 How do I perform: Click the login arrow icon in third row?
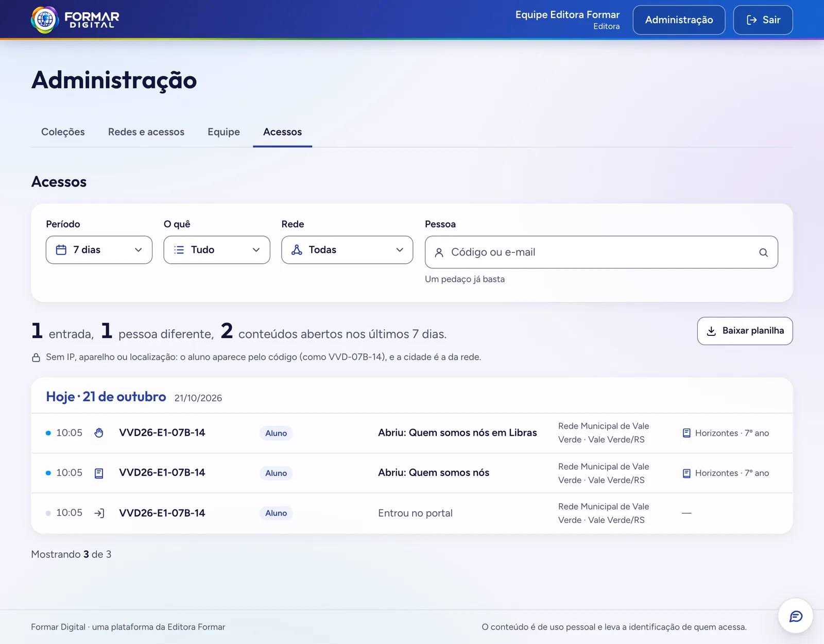[99, 513]
